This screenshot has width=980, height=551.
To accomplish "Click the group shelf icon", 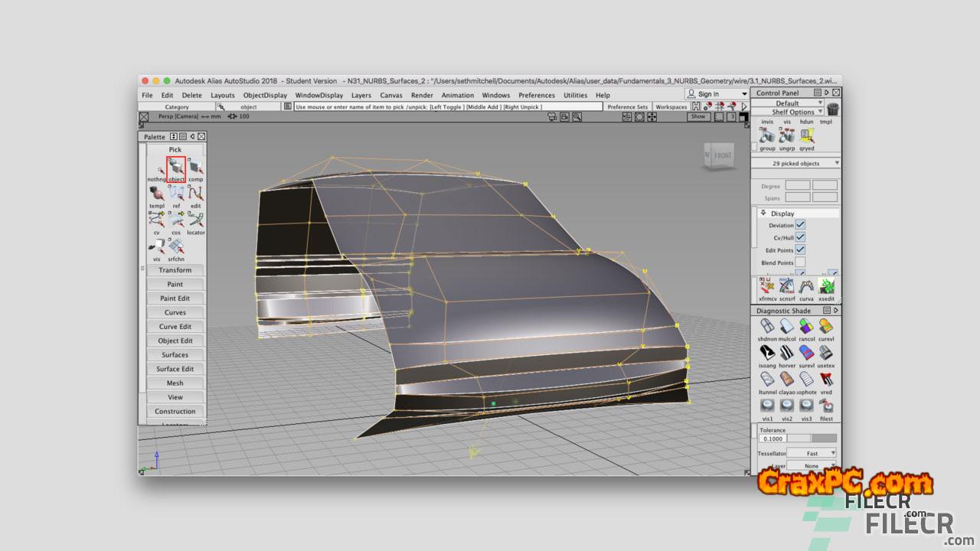I will 767,135.
